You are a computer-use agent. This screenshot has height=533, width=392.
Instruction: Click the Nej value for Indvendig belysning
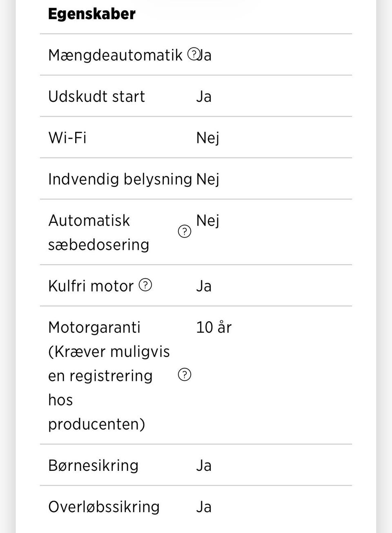(207, 179)
